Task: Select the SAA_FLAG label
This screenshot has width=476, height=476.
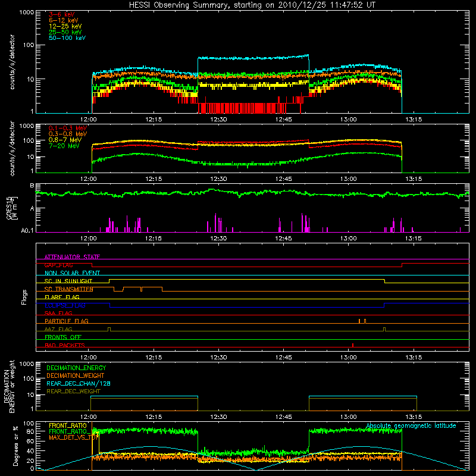Action: click(58, 313)
